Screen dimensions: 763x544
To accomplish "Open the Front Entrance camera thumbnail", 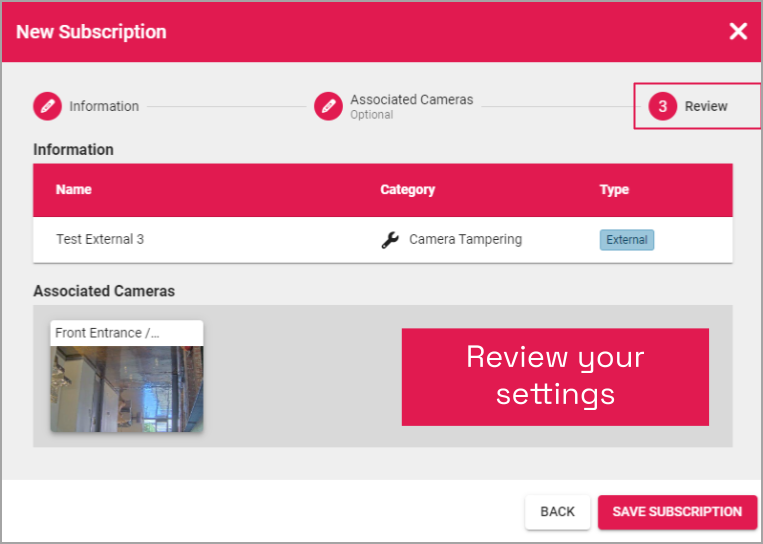I will pos(127,388).
